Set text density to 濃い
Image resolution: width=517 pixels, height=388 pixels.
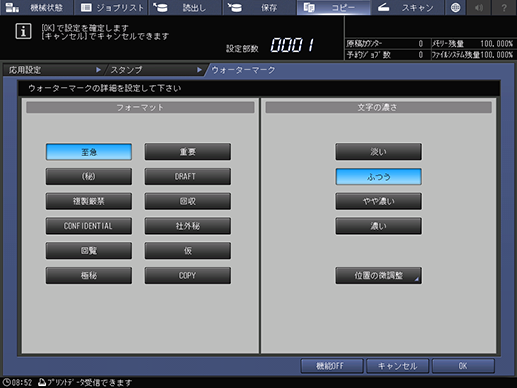click(x=378, y=226)
